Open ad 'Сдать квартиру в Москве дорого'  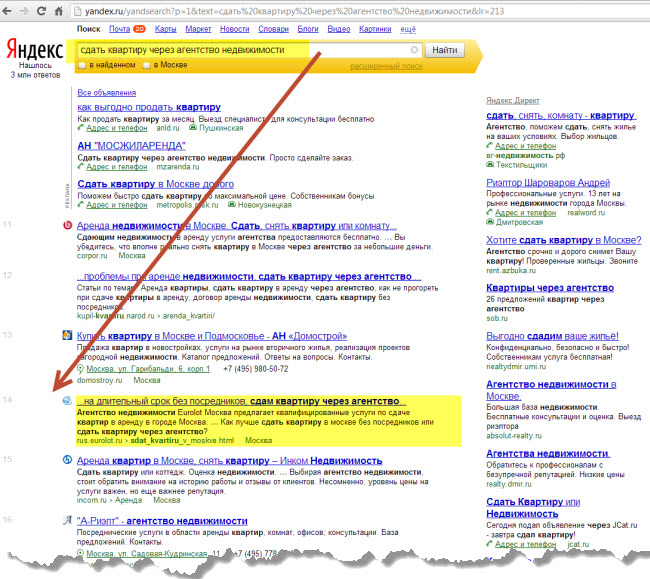click(x=155, y=184)
